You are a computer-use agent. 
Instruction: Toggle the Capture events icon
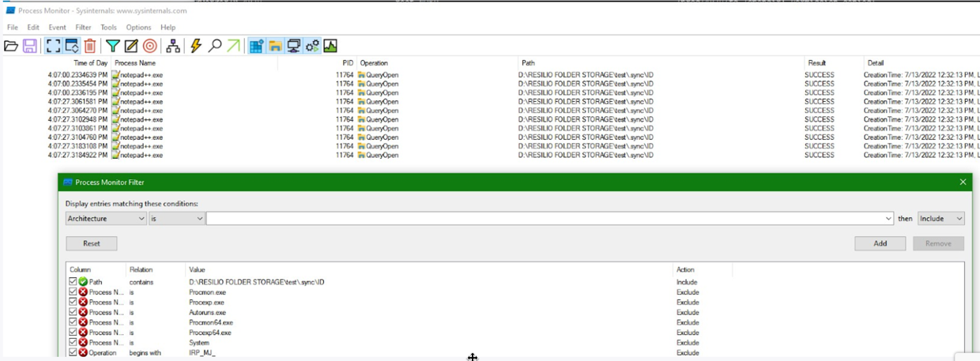pyautogui.click(x=52, y=46)
